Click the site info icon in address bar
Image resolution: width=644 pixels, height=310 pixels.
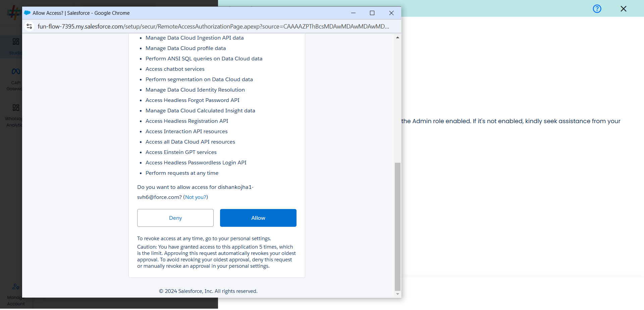[30, 26]
